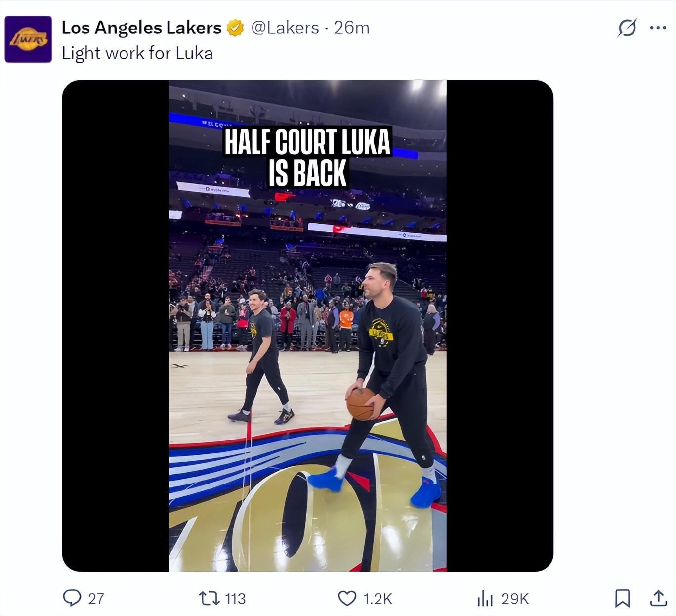Open the post via 26m timestamp
The width and height of the screenshot is (676, 616).
coord(351,28)
